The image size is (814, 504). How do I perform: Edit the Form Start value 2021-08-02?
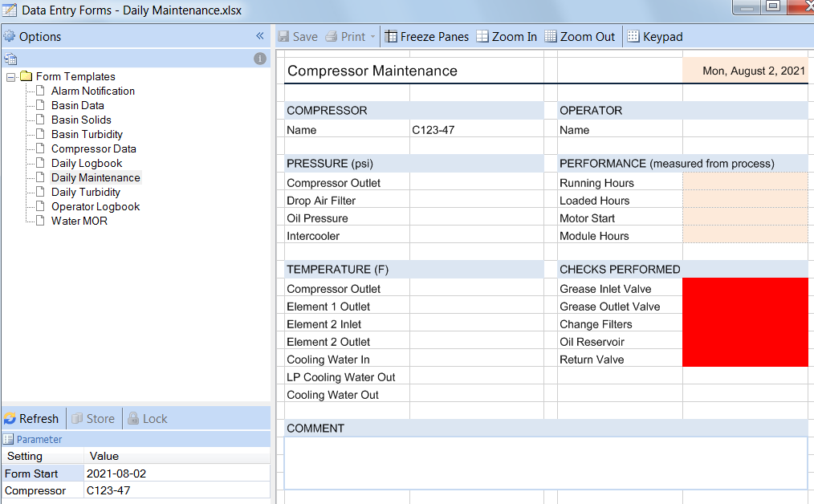pos(177,474)
